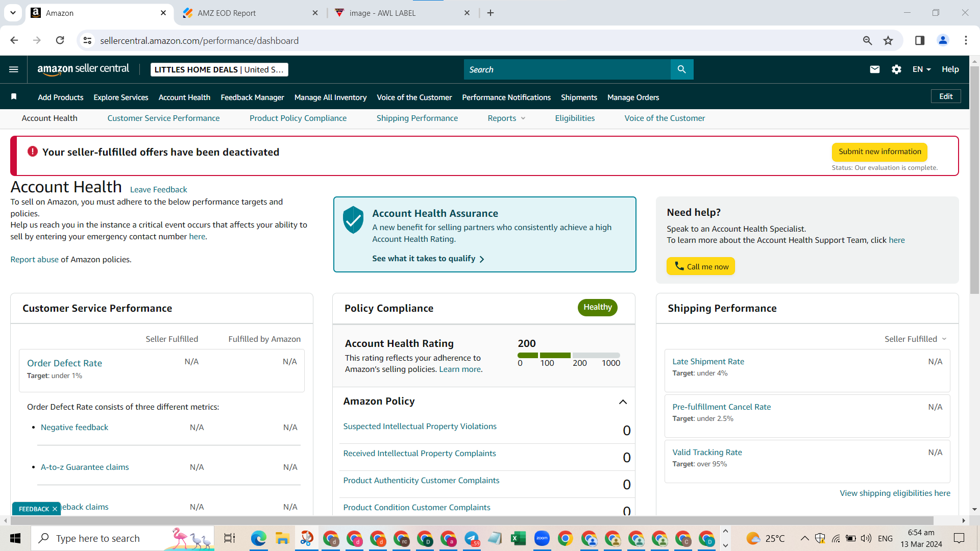Reload the page with the refresh icon
The height and width of the screenshot is (551, 980).
[60, 40]
